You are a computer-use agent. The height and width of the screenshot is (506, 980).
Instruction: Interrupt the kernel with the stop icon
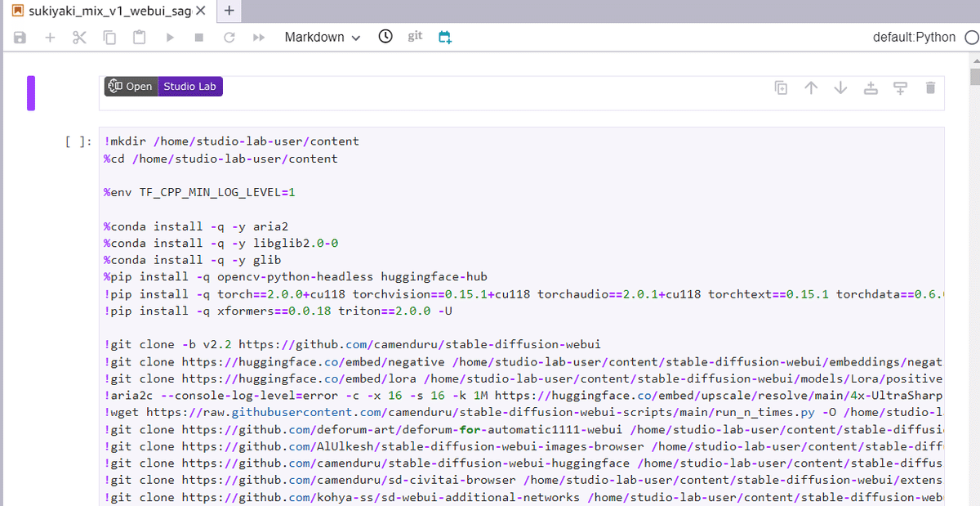[x=199, y=38]
